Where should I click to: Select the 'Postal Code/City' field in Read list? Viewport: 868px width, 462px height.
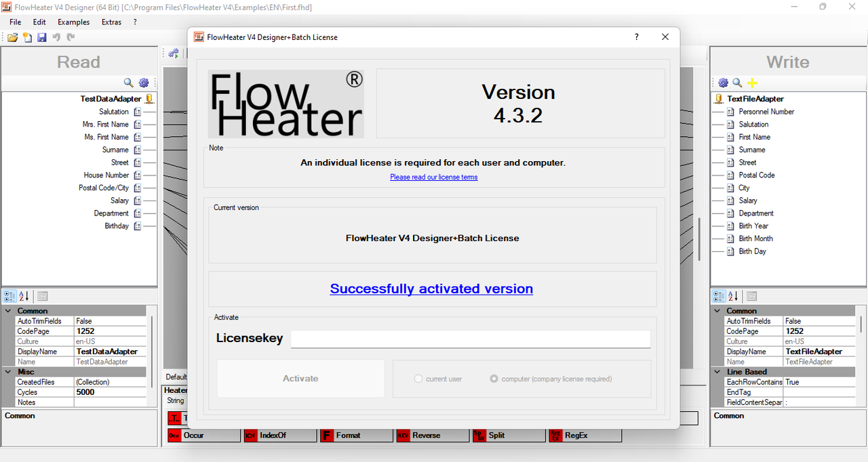(104, 188)
